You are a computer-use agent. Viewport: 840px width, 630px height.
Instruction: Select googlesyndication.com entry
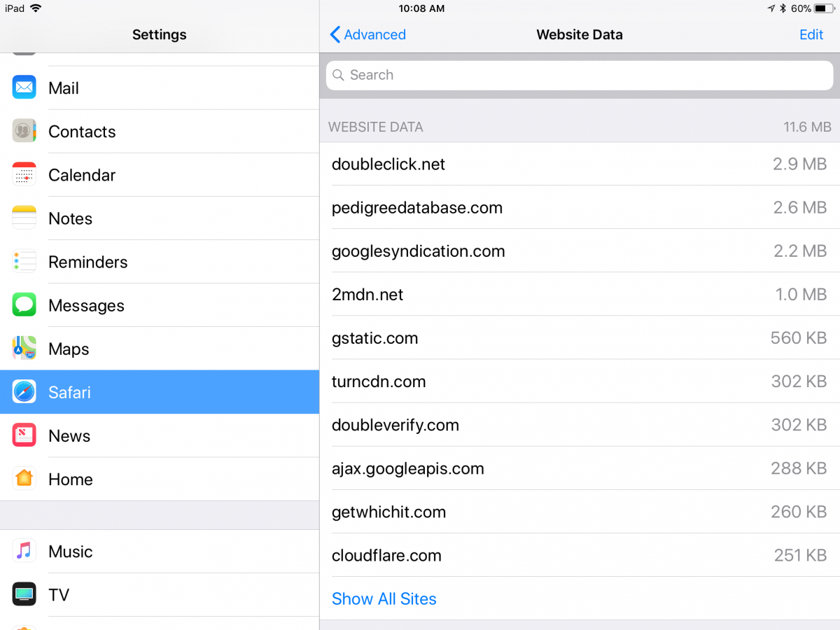click(580, 251)
